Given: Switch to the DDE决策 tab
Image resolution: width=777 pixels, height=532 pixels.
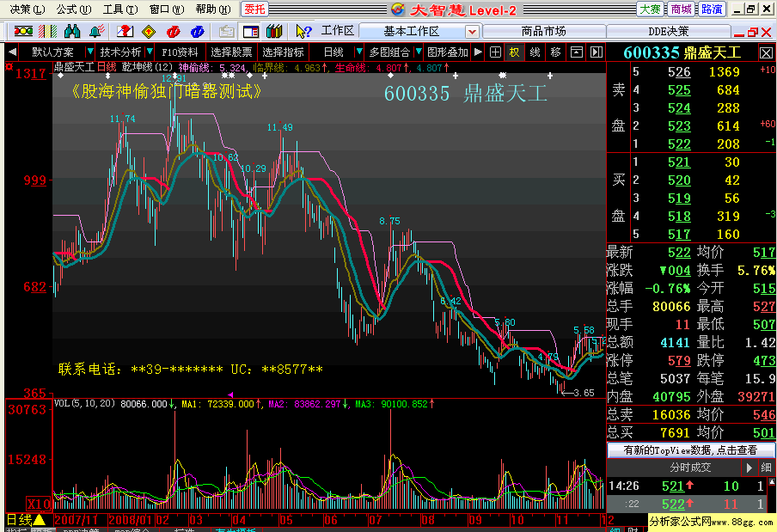Looking at the screenshot, I should (669, 32).
